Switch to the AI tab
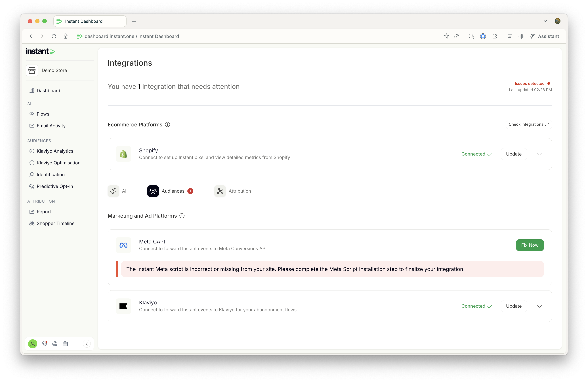Image resolution: width=588 pixels, height=382 pixels. pos(117,191)
